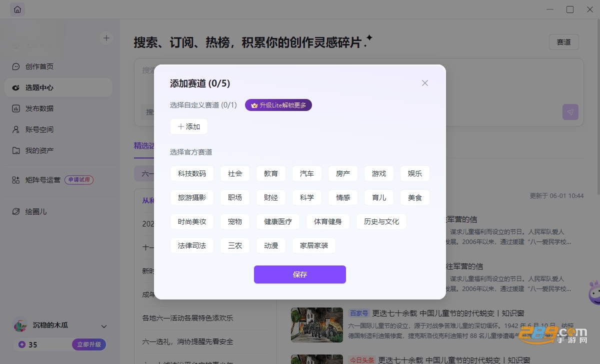Save track selection with 保存
The image size is (600, 364).
click(x=300, y=274)
